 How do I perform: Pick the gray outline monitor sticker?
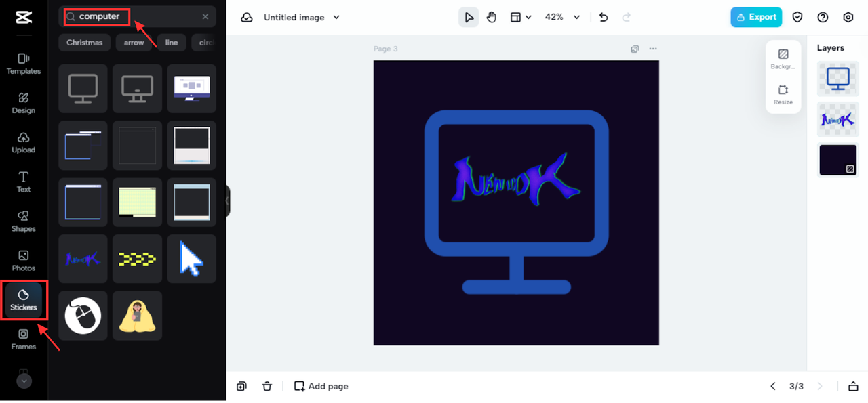(x=83, y=89)
